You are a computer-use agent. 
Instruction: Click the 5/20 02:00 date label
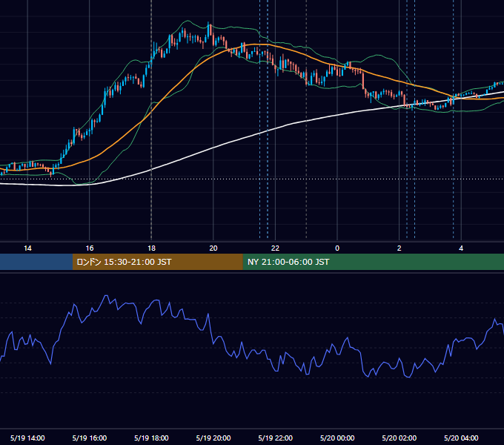pyautogui.click(x=399, y=438)
